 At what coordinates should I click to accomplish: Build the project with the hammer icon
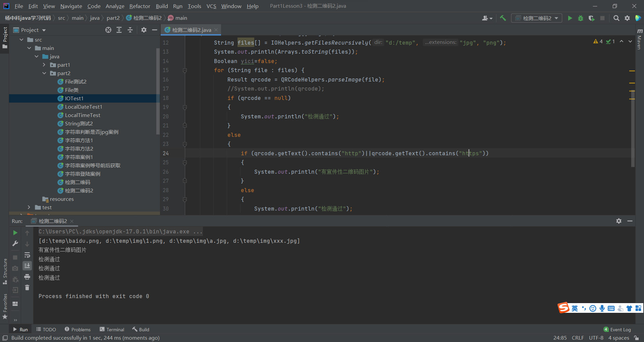[503, 18]
